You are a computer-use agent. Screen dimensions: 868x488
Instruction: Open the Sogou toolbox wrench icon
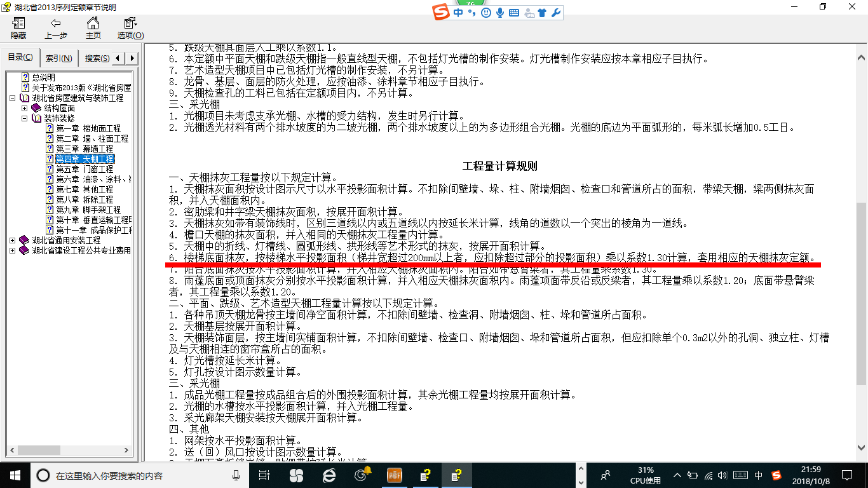tap(555, 13)
